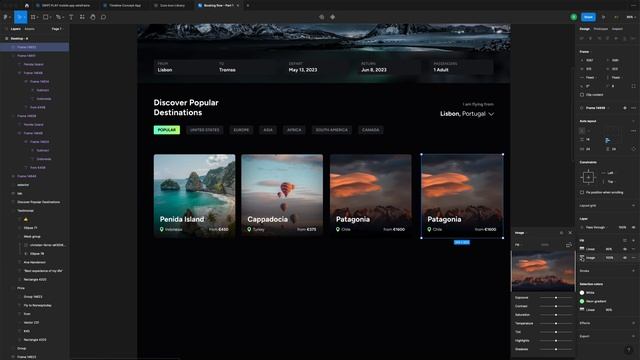The height and width of the screenshot is (360, 640).
Task: Open the Icons from Library file tab
Action: point(172,5)
